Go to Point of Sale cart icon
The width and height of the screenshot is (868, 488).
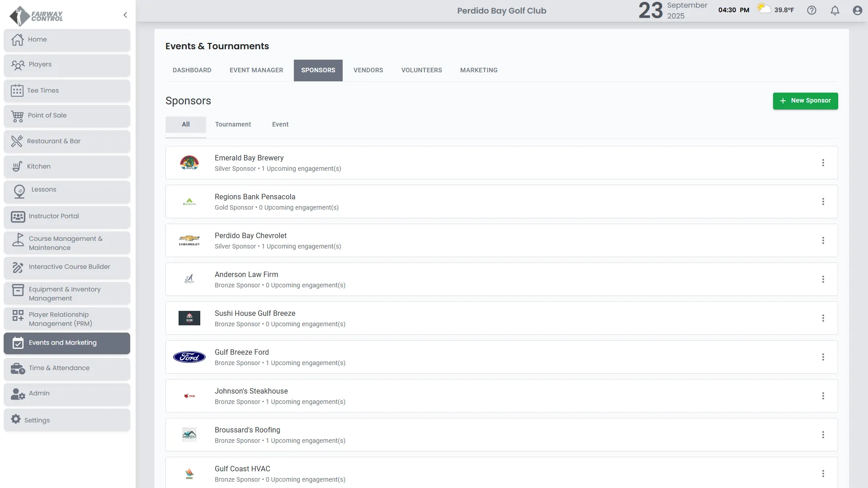[x=17, y=116]
